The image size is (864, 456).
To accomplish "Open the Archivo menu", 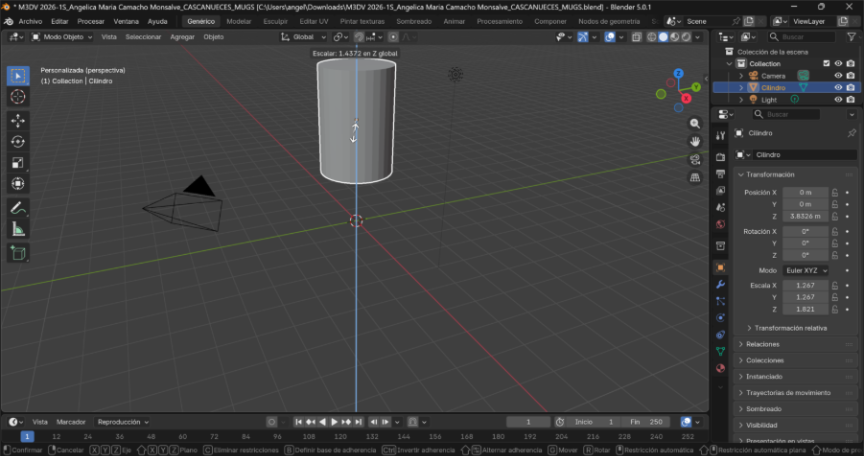I will 30,21.
